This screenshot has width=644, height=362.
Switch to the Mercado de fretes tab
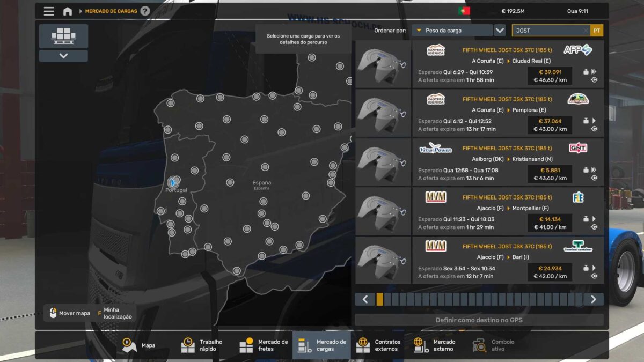tap(264, 345)
